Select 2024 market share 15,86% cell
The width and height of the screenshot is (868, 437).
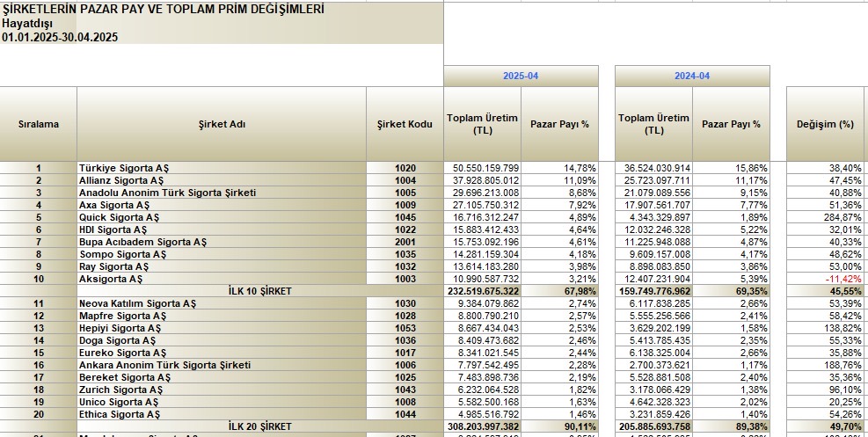pos(732,168)
